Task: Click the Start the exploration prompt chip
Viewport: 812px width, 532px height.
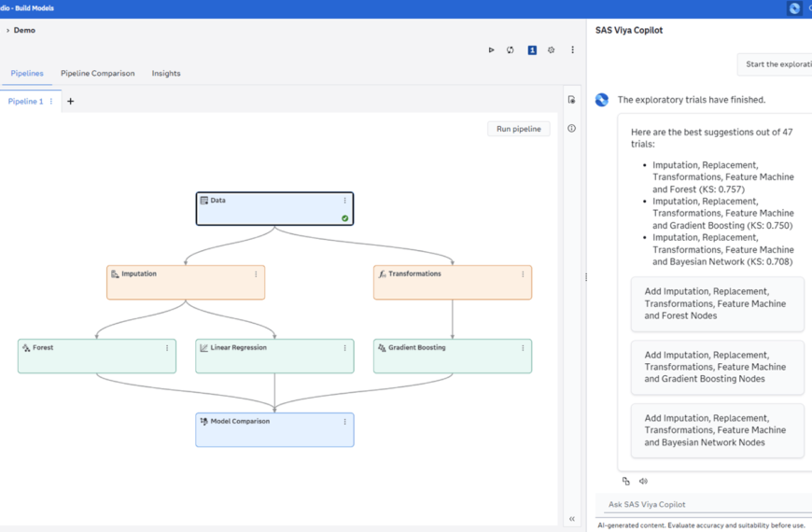Action: pyautogui.click(x=776, y=64)
